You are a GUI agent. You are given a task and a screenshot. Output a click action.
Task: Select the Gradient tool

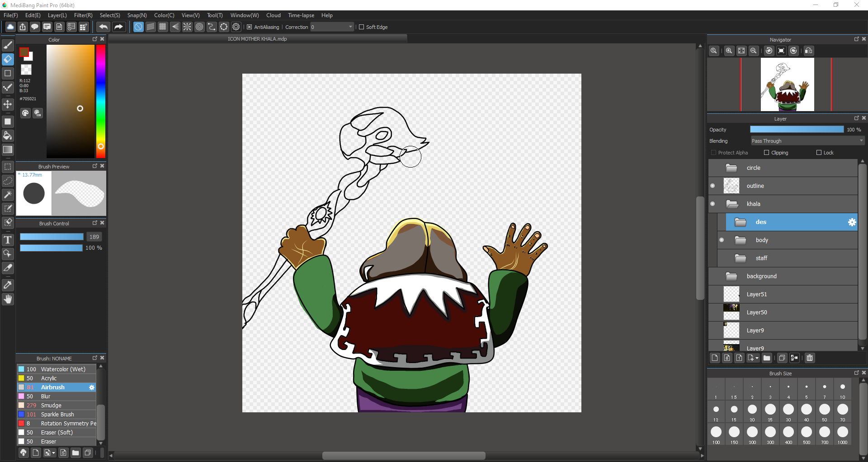8,149
